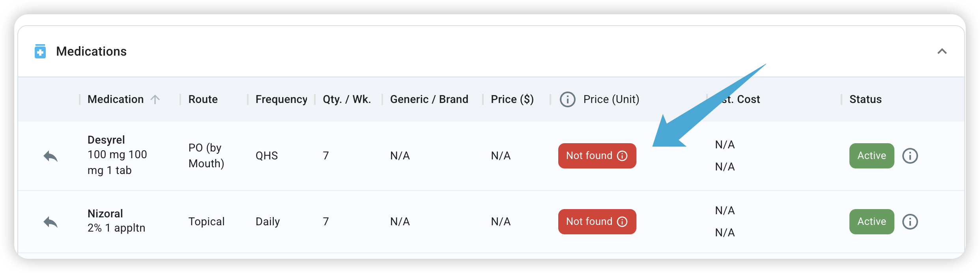Select the Frequency column header
Screen dimensions: 980x273
coord(281,99)
